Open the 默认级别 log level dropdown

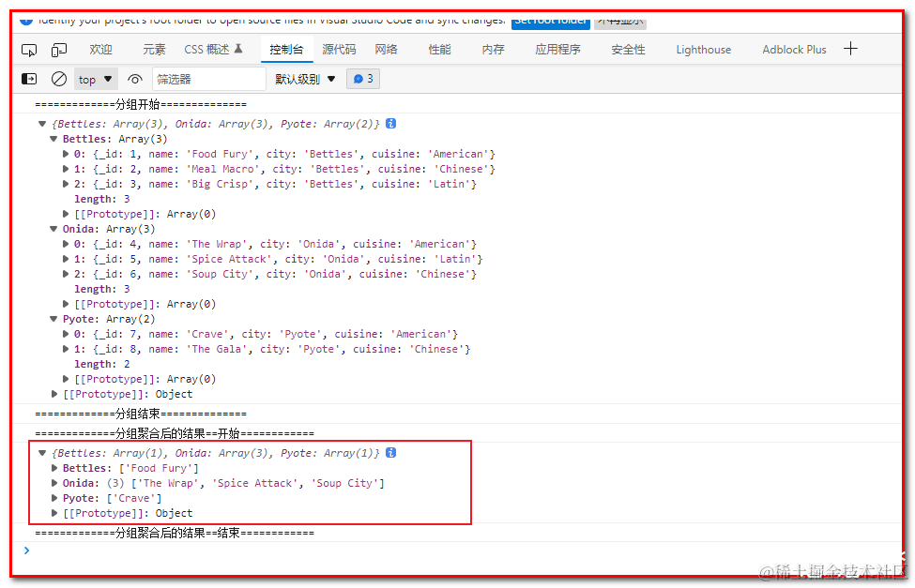pyautogui.click(x=305, y=80)
